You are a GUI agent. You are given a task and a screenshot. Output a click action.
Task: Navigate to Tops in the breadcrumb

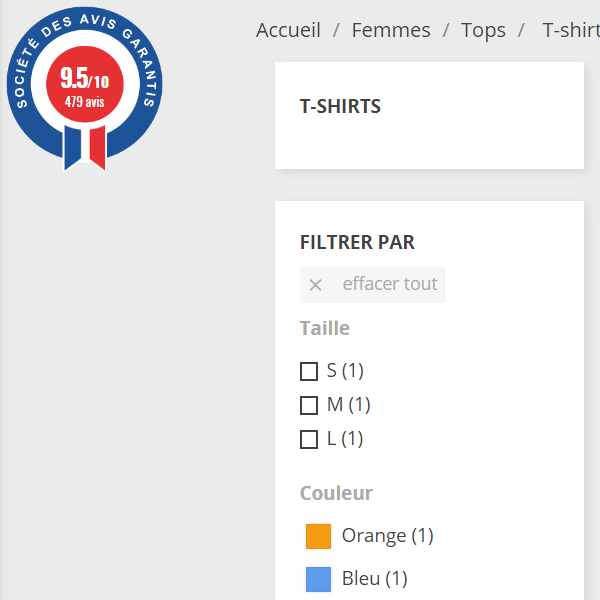tap(483, 30)
